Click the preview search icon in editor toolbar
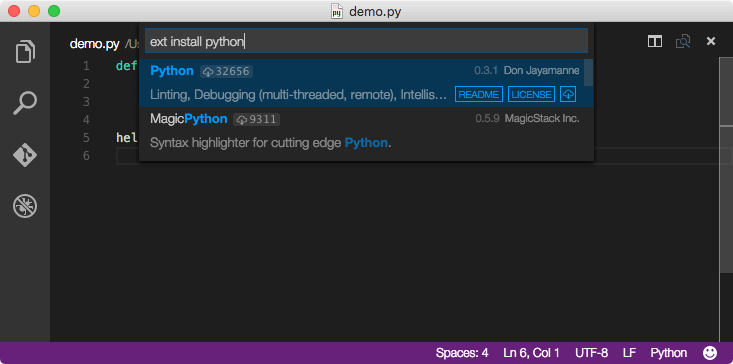The width and height of the screenshot is (733, 364). 683,42
